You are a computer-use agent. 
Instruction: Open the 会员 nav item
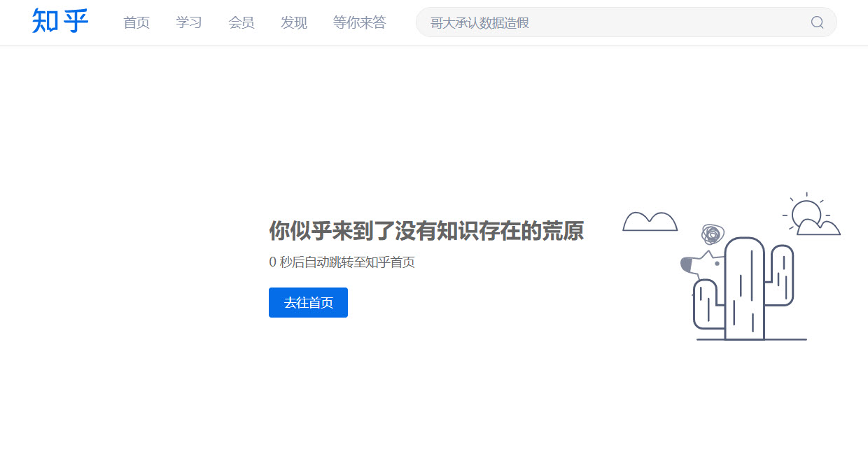pyautogui.click(x=241, y=22)
